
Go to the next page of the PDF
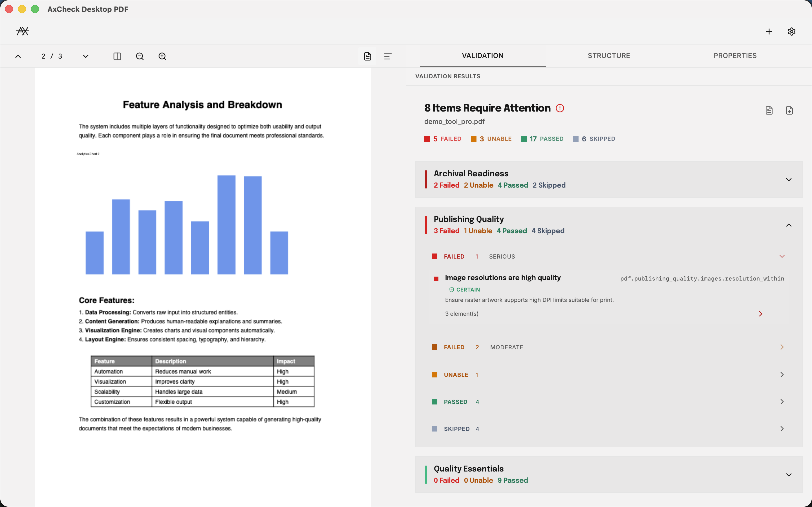pos(85,56)
